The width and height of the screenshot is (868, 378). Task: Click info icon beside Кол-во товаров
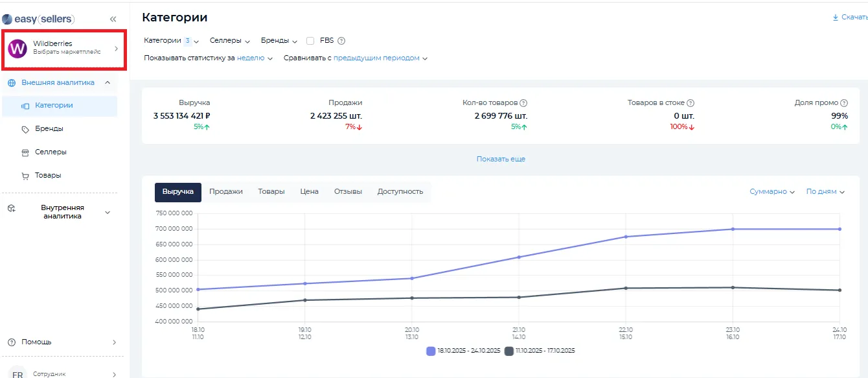coord(523,103)
